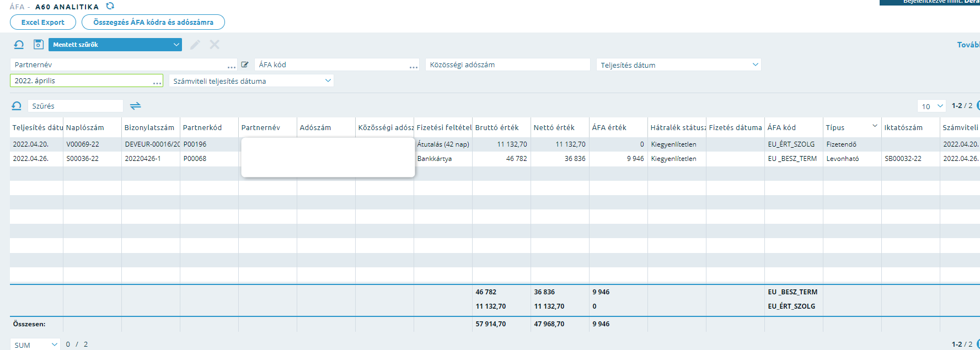The height and width of the screenshot is (350, 980).
Task: Open the page size dropdown showing 10
Action: click(931, 106)
